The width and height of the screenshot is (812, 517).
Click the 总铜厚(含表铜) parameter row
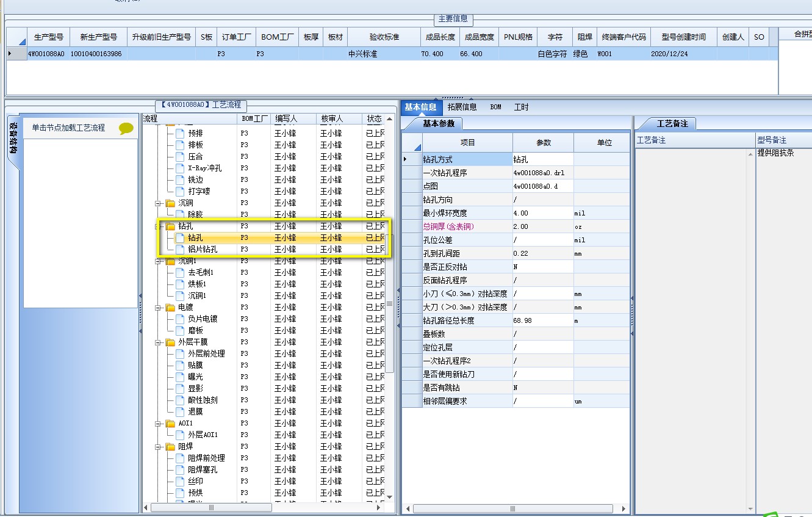[516, 226]
